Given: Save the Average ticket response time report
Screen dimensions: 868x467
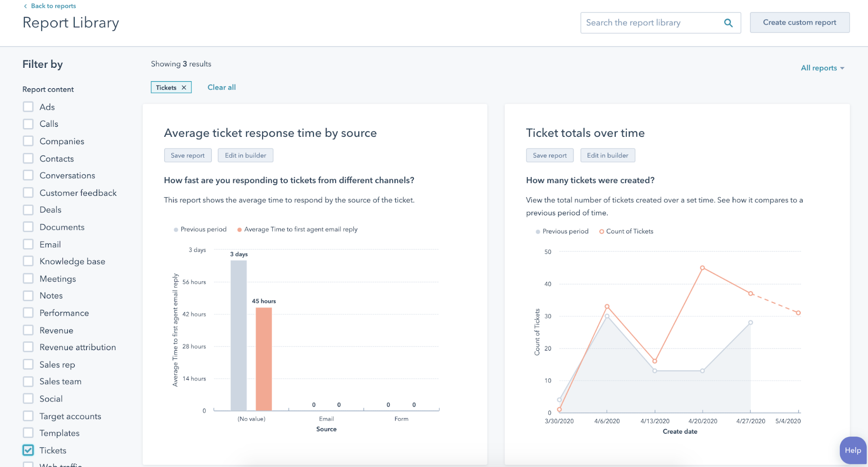Looking at the screenshot, I should click(x=188, y=156).
